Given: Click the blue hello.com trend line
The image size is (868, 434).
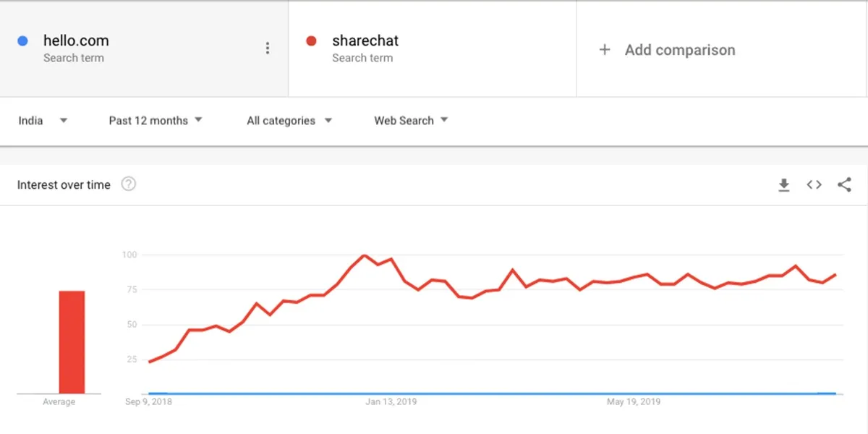Looking at the screenshot, I should tap(492, 393).
